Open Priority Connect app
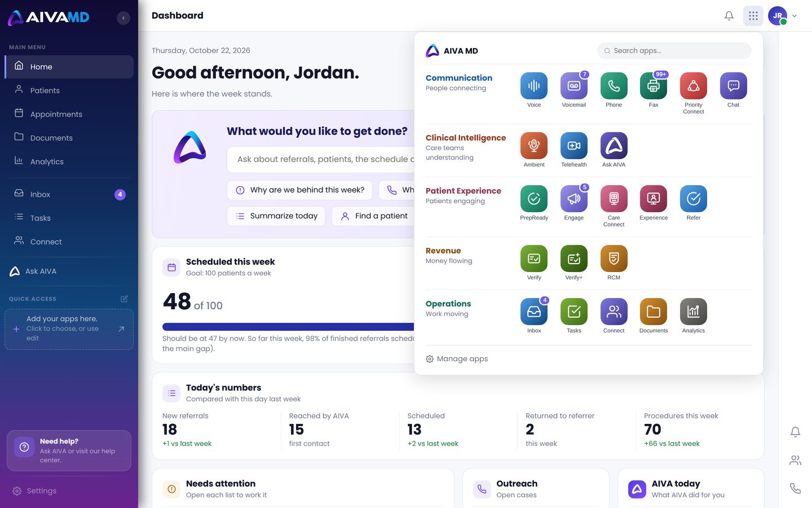 coord(694,86)
